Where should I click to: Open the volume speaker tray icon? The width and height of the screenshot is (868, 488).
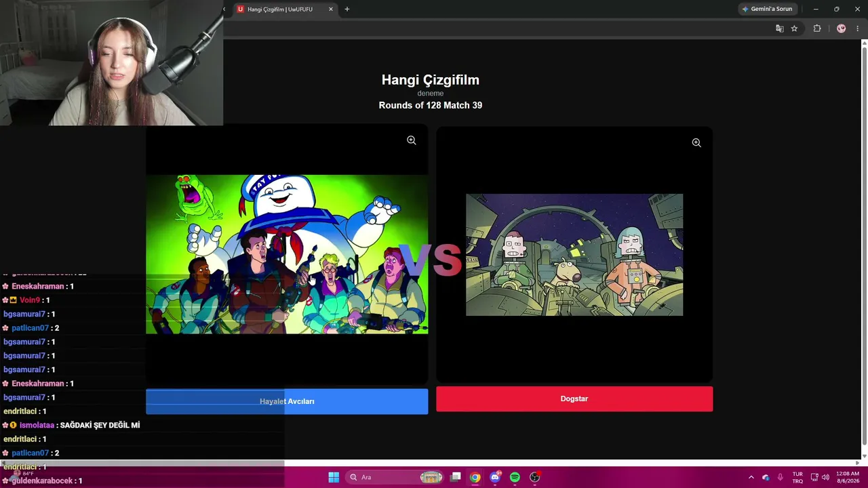[825, 477]
